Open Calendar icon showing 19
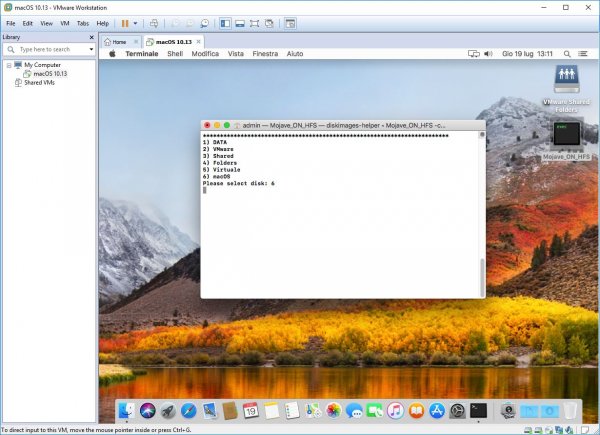The image size is (600, 435). [251, 411]
